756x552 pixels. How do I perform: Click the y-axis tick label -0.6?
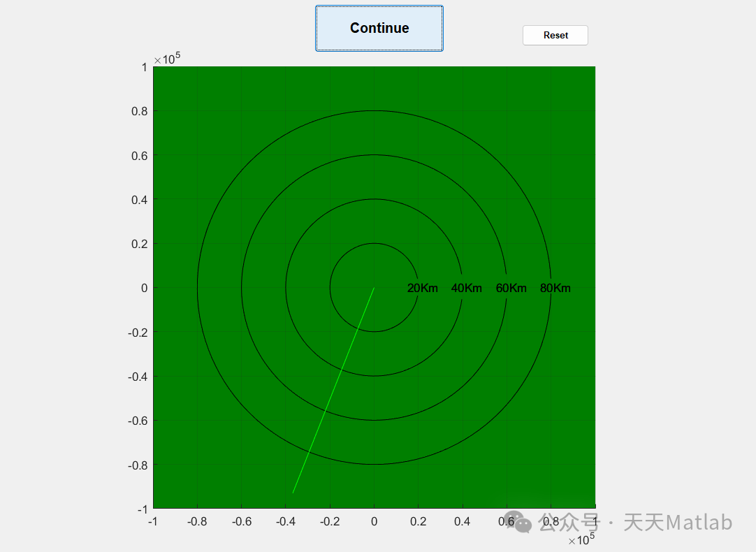138,421
